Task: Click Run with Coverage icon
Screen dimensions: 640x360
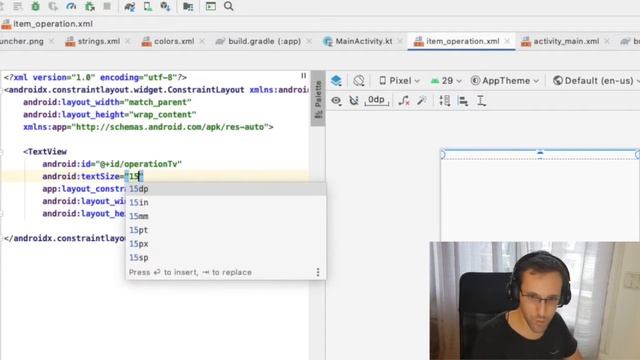Action: click(53, 6)
